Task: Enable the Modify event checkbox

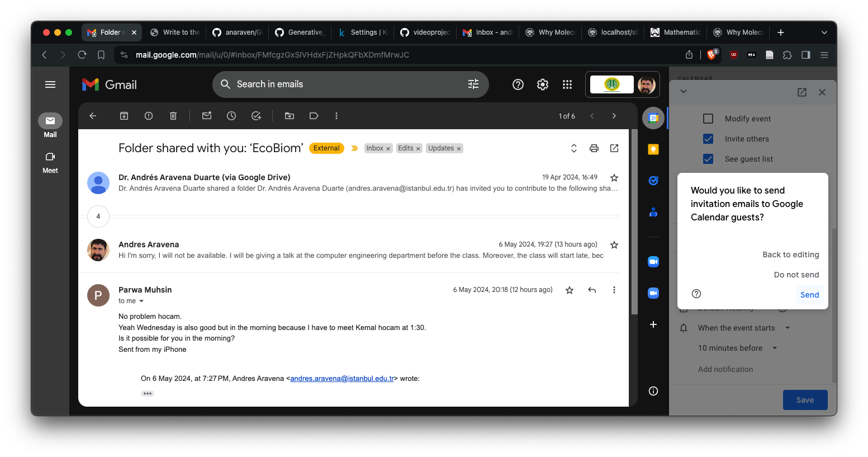Action: click(x=708, y=119)
